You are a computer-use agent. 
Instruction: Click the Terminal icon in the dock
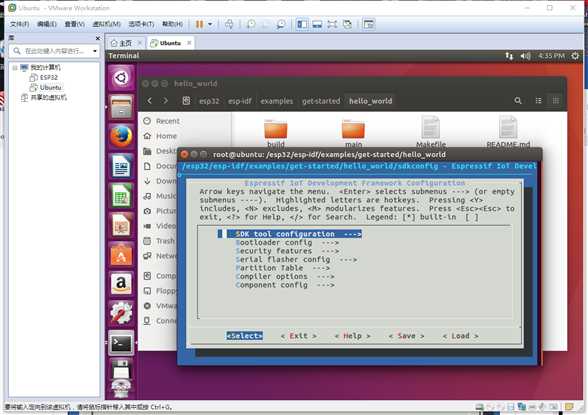click(121, 343)
